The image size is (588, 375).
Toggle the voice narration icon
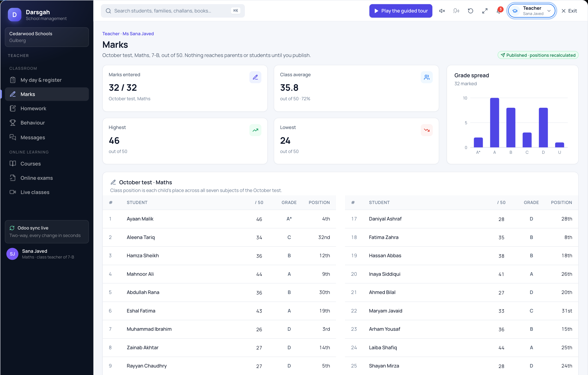coord(456,11)
